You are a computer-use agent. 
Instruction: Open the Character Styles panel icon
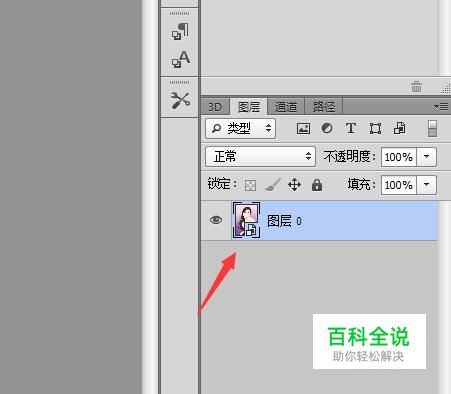[x=181, y=59]
